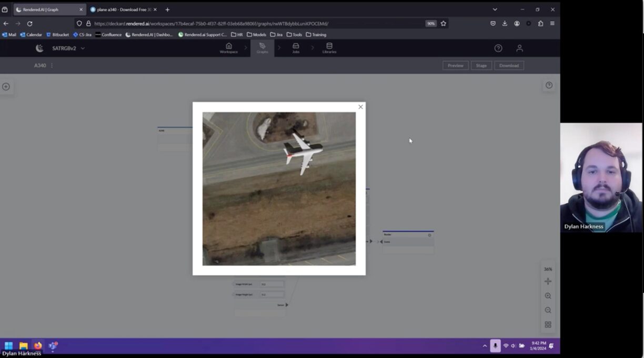
Task: Open the canvas help question icon
Action: (549, 85)
